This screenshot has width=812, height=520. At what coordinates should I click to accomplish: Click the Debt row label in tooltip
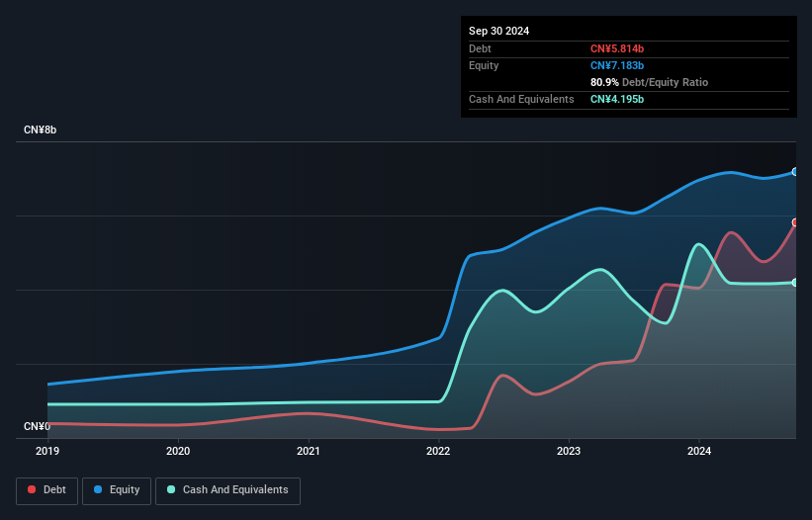[480, 48]
